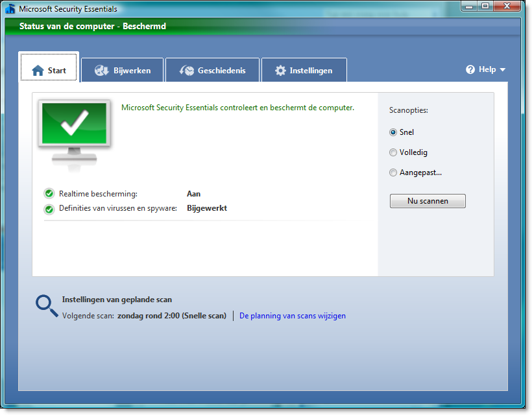Click the magnifying glass scheduled scan icon
The image size is (532, 415).
tap(47, 306)
